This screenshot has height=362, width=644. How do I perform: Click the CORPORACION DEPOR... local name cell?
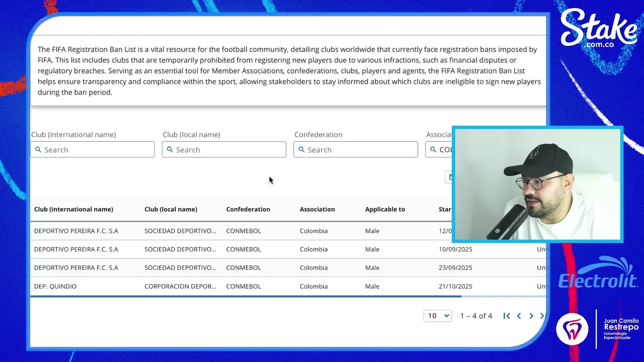coord(180,286)
